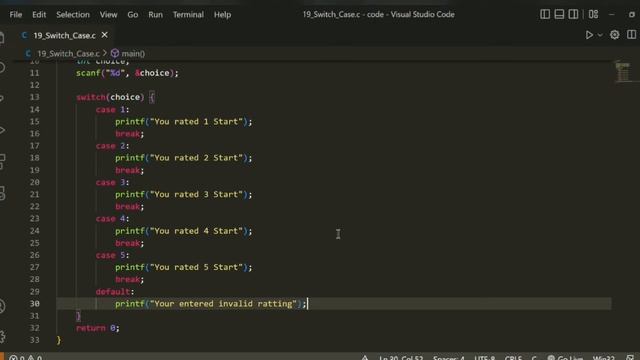Click line number 30 in the gutter
Image resolution: width=640 pixels, height=360 pixels.
pos(35,304)
